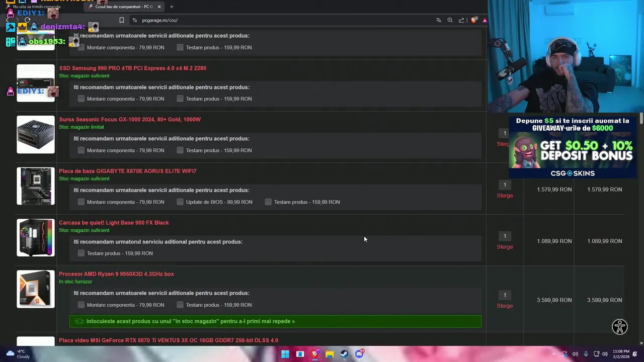Click the Ryzen 9 processor box thumbnail
This screenshot has width=644, height=362.
pos(36,289)
